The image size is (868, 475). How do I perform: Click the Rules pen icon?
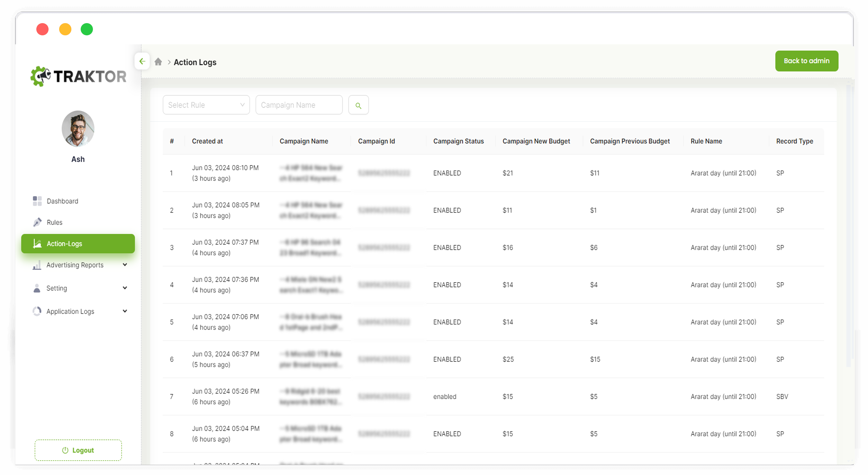(37, 222)
